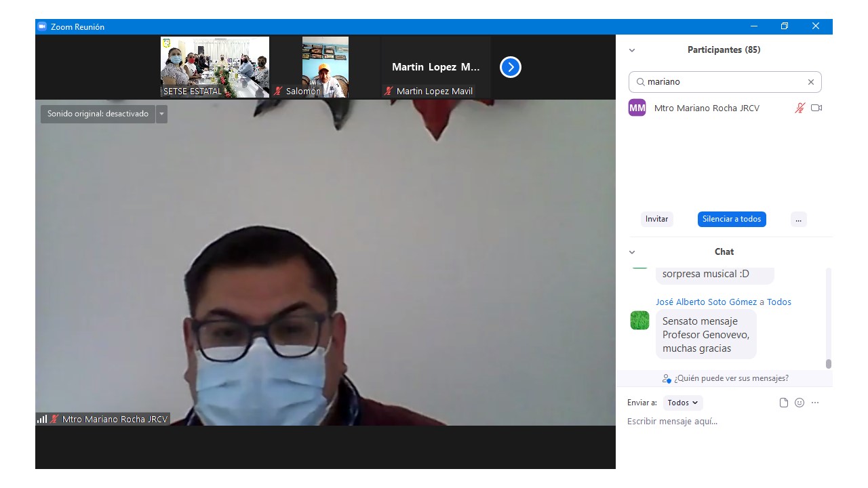The image size is (868, 488).
Task: Focus the participant search field
Action: click(725, 82)
